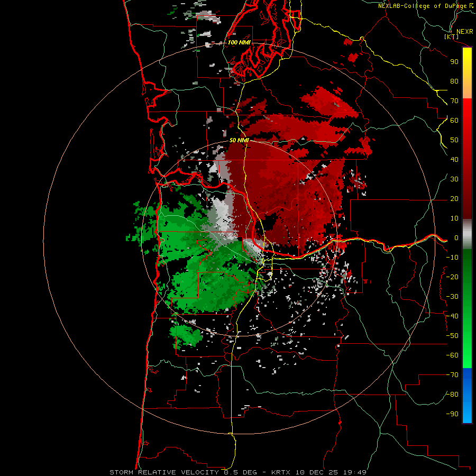
Task: Pick the gray zero-velocity band on color bar
Action: [467, 234]
